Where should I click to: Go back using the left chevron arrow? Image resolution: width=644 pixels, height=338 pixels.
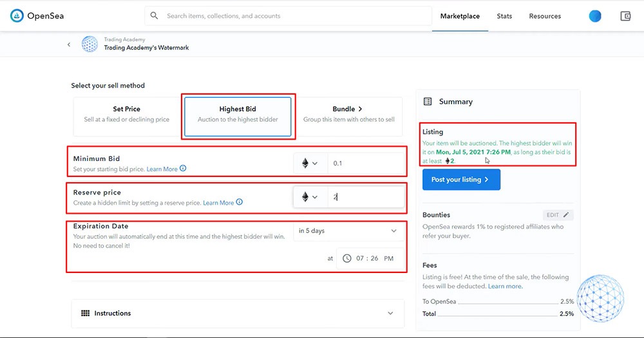pos(70,44)
